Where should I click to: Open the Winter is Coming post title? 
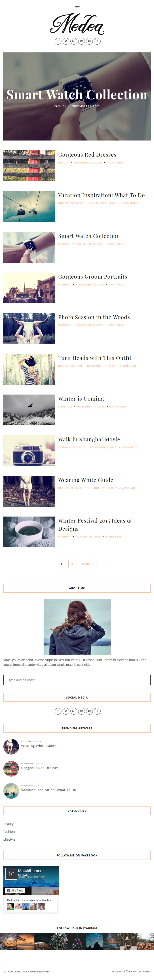81,398
